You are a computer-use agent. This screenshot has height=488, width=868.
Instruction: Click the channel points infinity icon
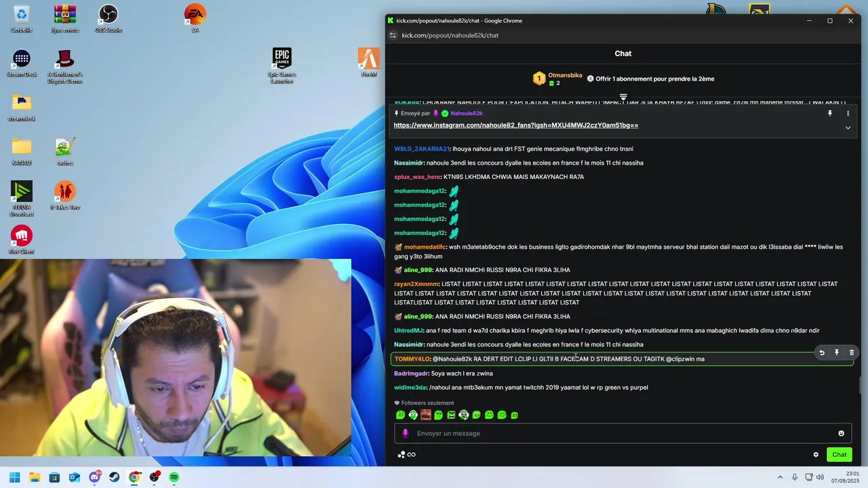click(407, 455)
